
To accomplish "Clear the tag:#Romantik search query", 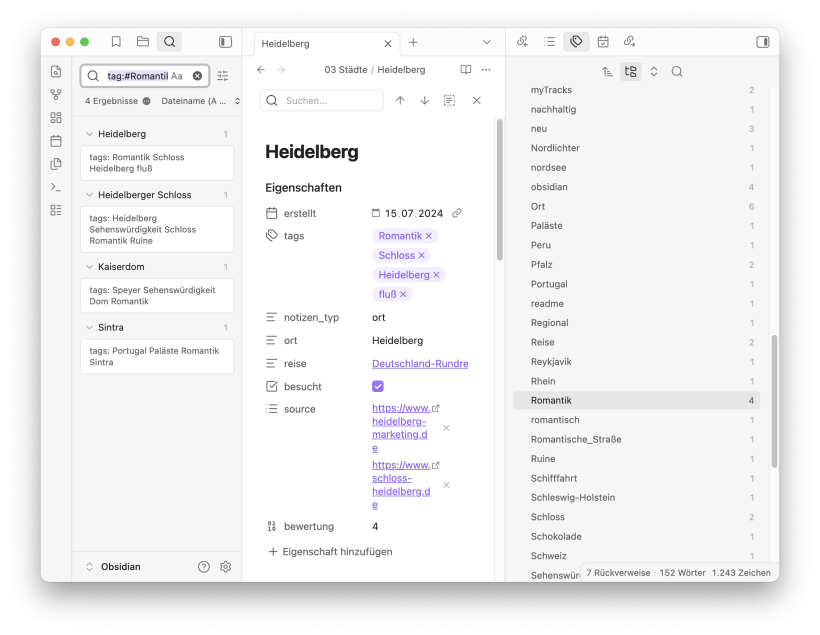I will 197,76.
